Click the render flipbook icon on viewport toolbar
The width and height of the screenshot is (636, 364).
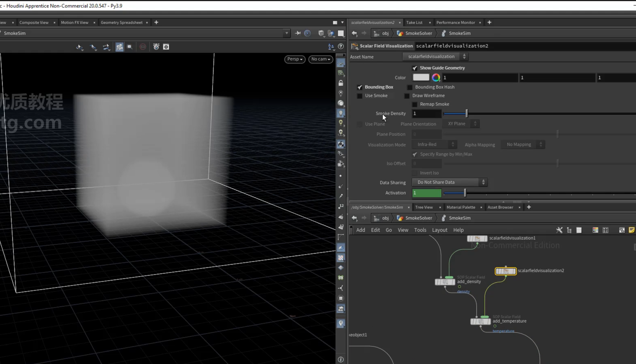click(x=130, y=47)
